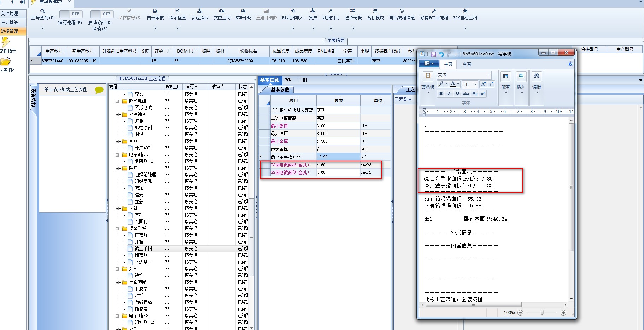Open the text highlight color picker in WordPad
Viewport: 644px width, 330px height.
443,84
